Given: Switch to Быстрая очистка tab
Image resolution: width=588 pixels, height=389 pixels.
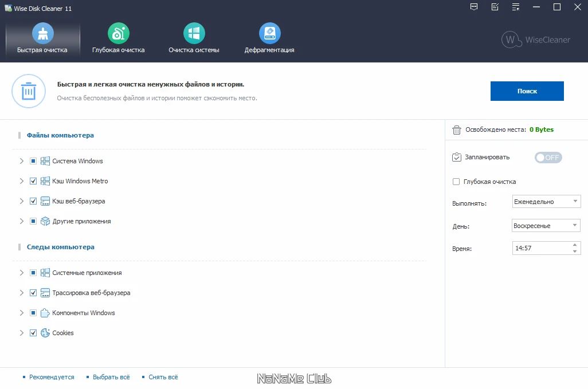Looking at the screenshot, I should (42, 39).
